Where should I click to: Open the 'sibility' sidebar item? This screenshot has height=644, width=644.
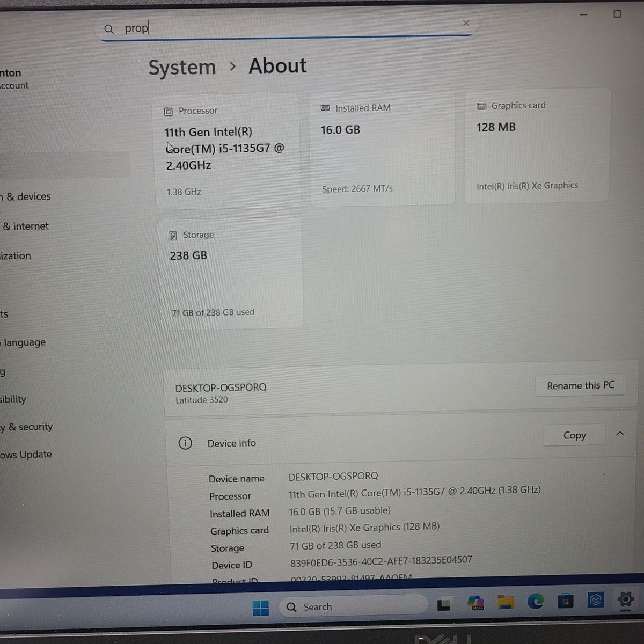[13, 399]
